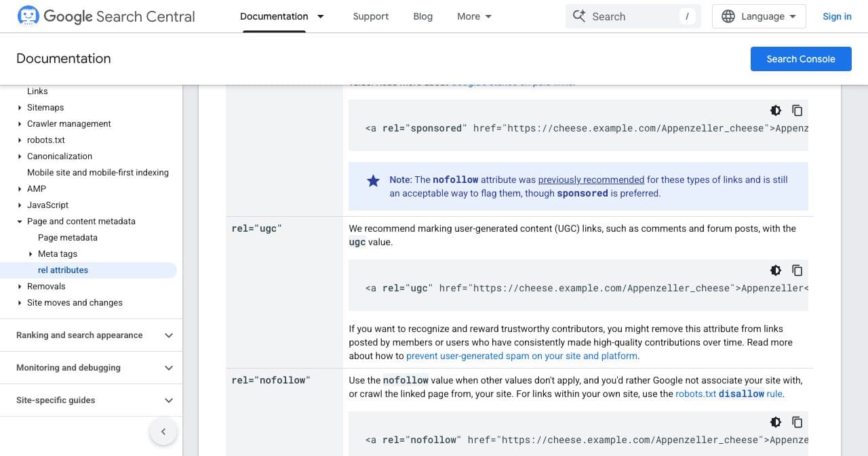Screen dimensions: 868x456
Task: Open prevent user-generated spam link
Action: (522, 356)
